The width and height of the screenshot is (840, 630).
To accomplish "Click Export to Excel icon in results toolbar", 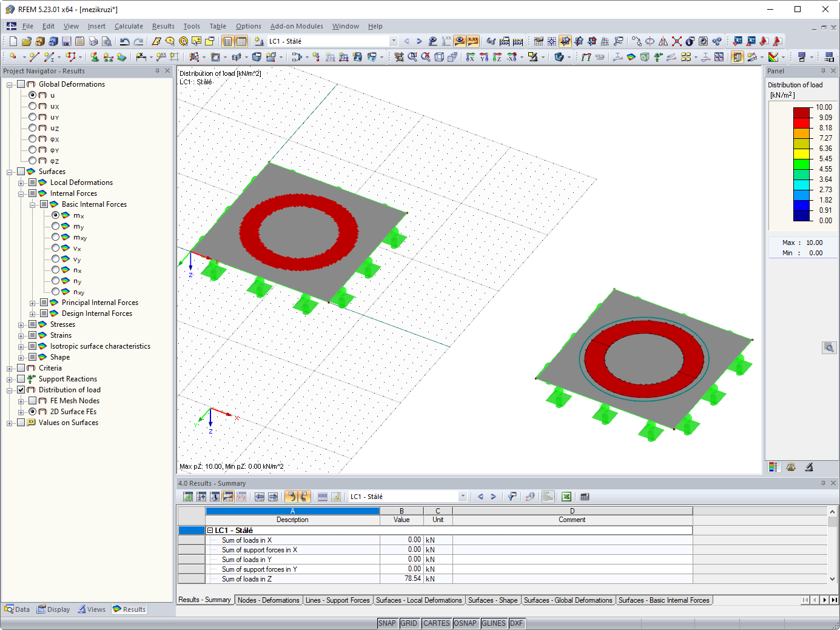I will [566, 497].
